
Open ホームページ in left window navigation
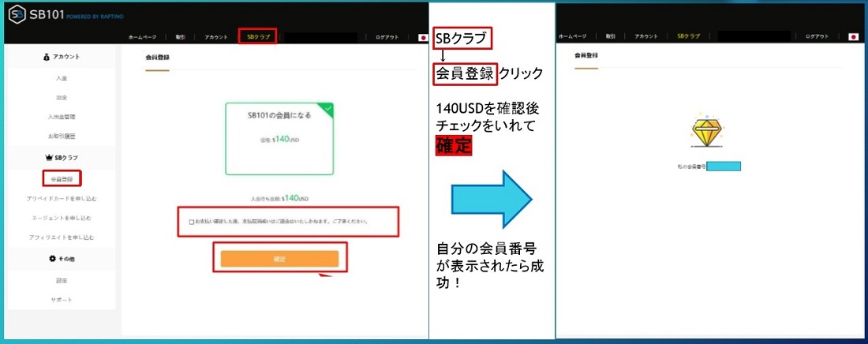coord(142,37)
